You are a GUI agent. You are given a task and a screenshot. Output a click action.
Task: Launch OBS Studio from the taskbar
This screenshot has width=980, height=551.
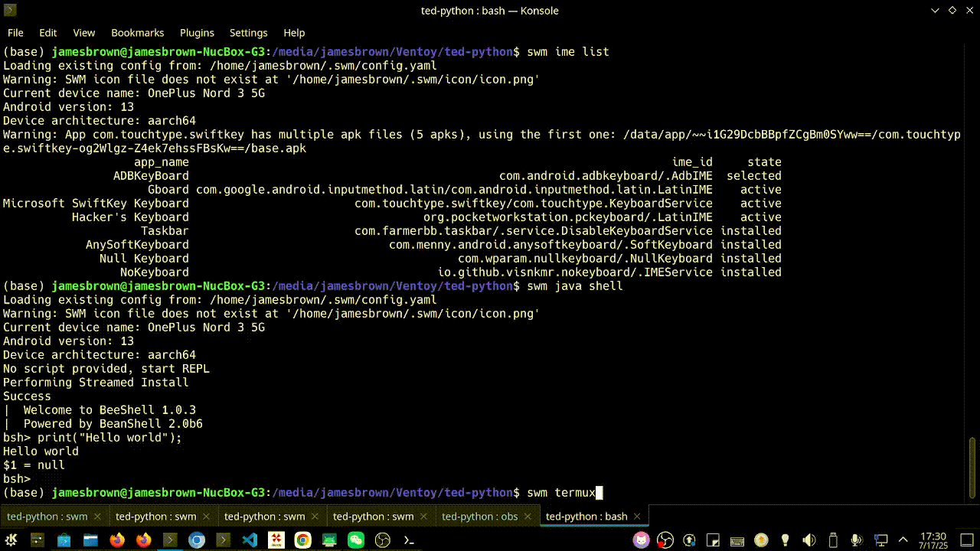[x=384, y=540]
